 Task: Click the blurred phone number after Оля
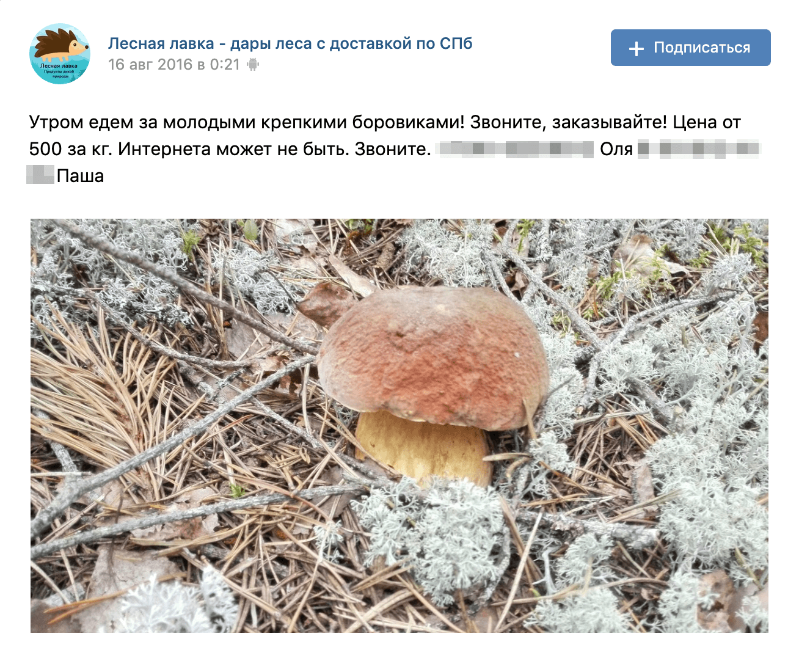tap(699, 149)
